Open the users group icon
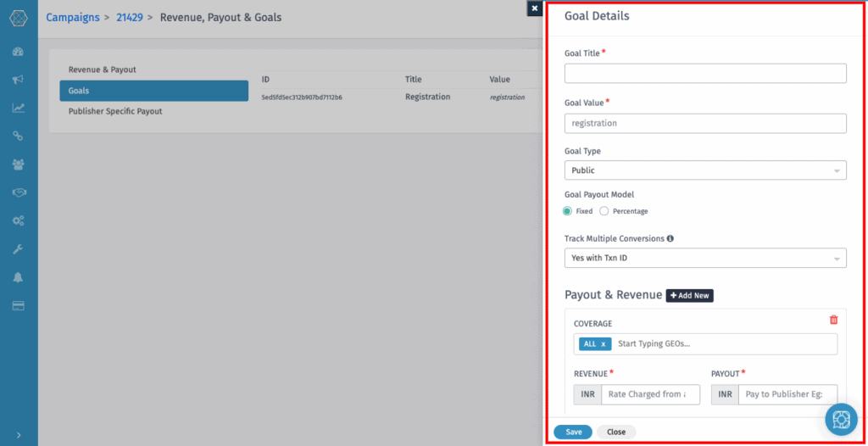Viewport: 868px width, 446px height. click(x=18, y=164)
